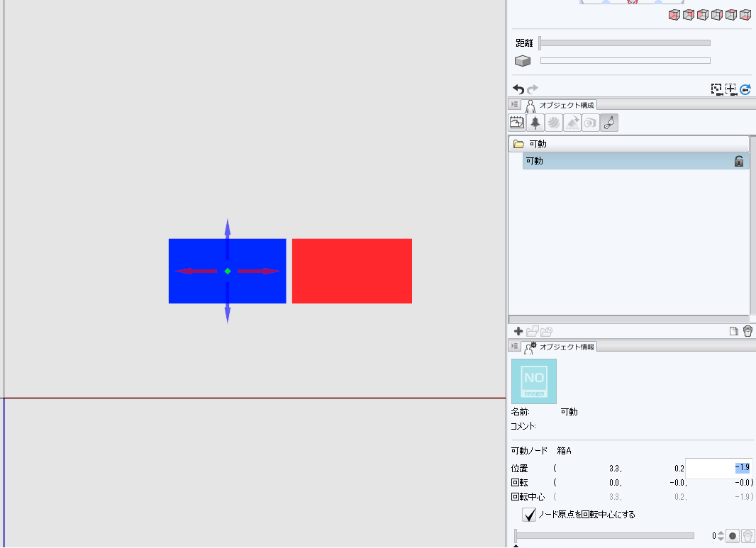Click the record keyframe dot button
This screenshot has width=756, height=548.
click(733, 535)
